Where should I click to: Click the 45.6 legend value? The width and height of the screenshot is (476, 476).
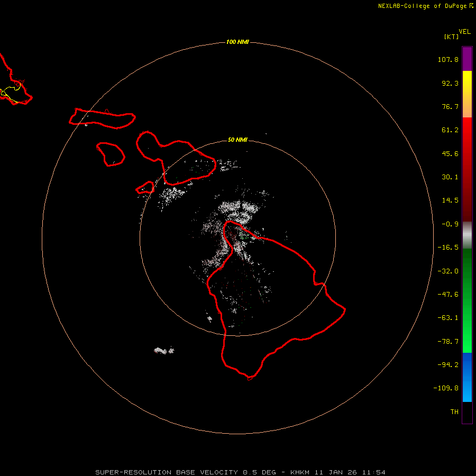[450, 153]
